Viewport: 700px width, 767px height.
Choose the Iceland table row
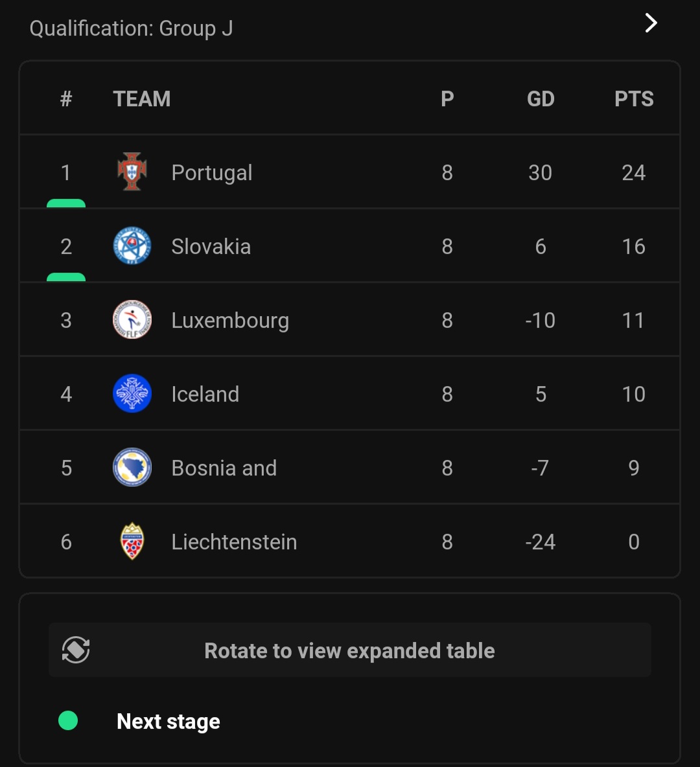tap(349, 393)
